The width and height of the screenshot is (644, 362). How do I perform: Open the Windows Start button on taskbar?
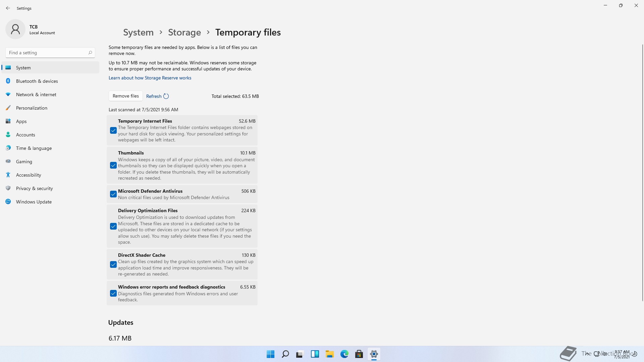click(x=270, y=354)
